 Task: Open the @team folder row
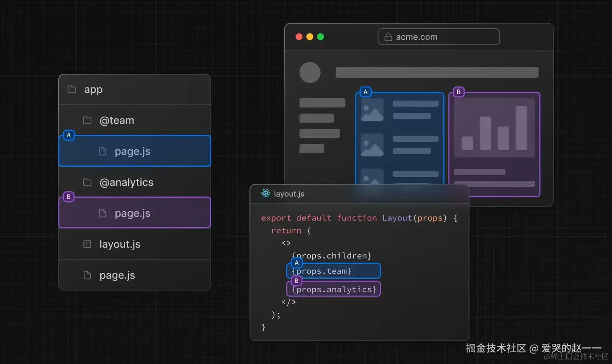pyautogui.click(x=135, y=120)
